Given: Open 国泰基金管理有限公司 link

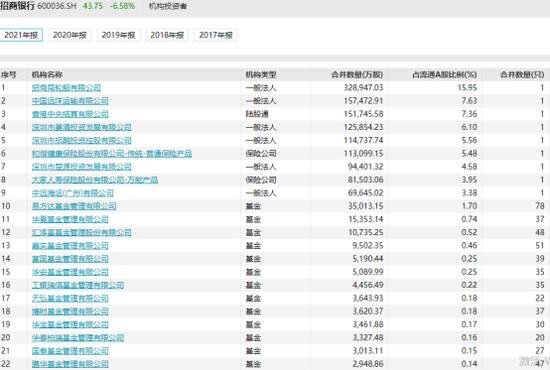Looking at the screenshot, I should 70,351.
